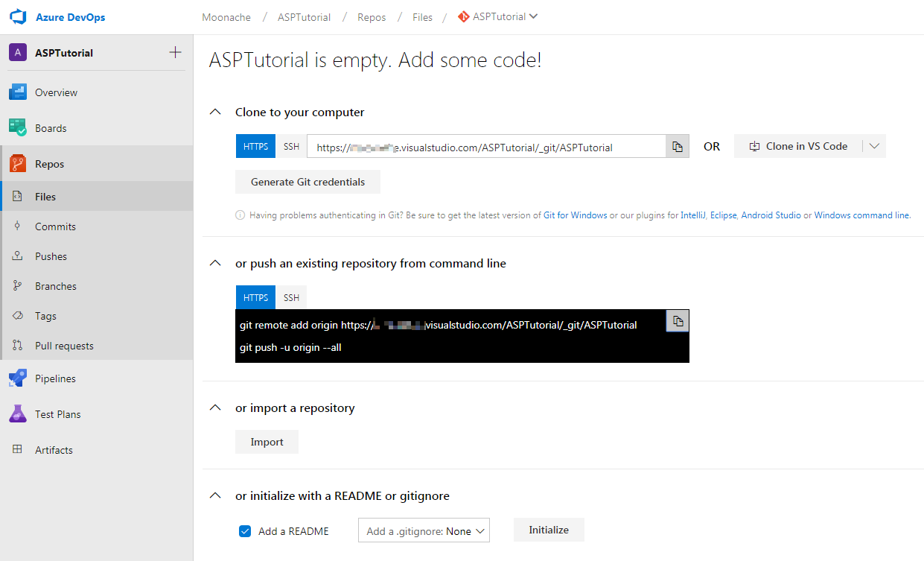Screen dimensions: 924x561
Task: Click Moonache in the breadcrumb
Action: point(226,17)
